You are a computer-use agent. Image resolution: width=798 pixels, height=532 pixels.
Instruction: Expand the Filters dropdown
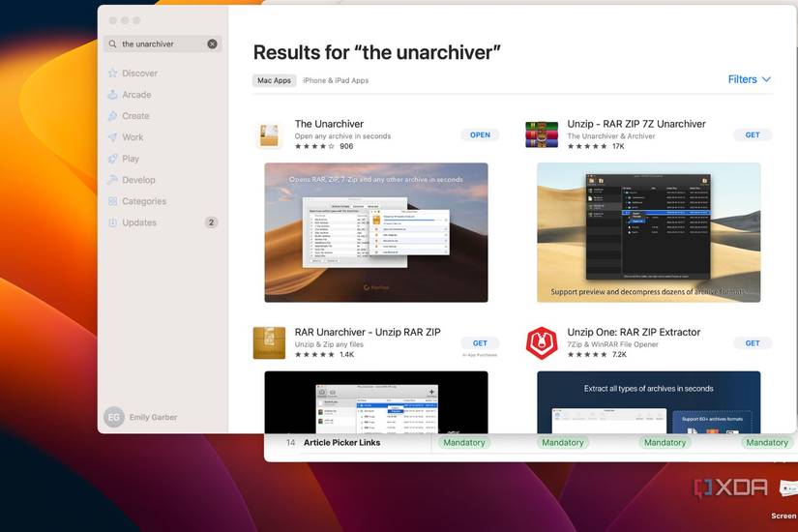(749, 79)
